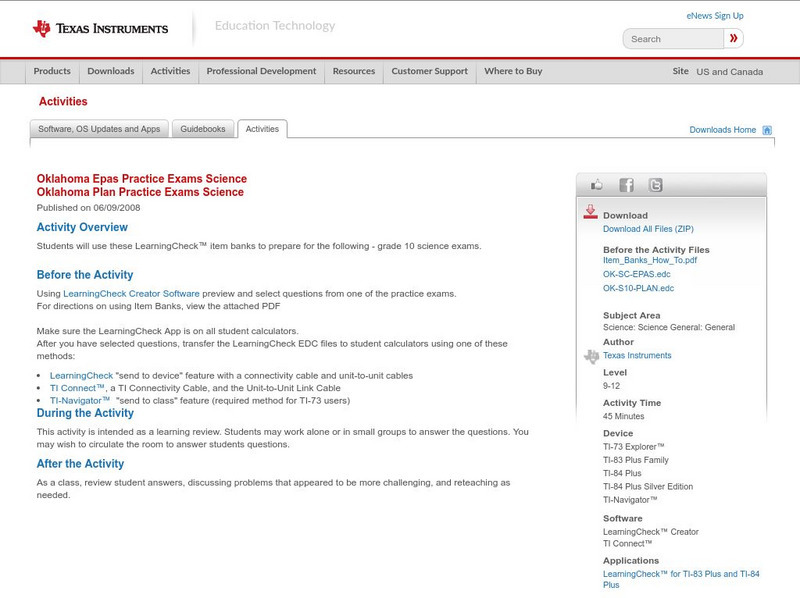Viewport: 800px width, 598px height.
Task: Open the Professional Development menu
Action: click(x=261, y=71)
